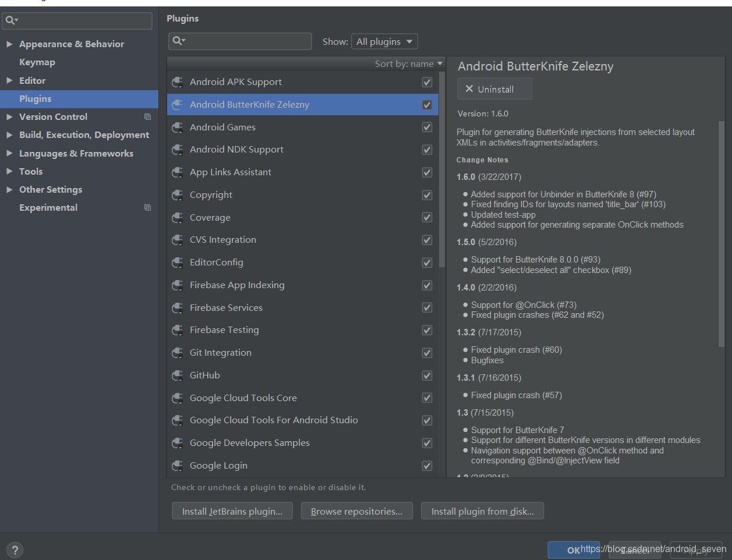Click the plugin icon beside Copyright
The image size is (732, 560).
[x=178, y=195]
